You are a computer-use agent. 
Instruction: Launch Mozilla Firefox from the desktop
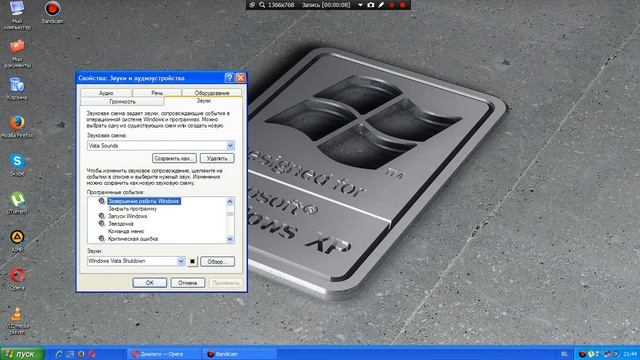(x=17, y=127)
